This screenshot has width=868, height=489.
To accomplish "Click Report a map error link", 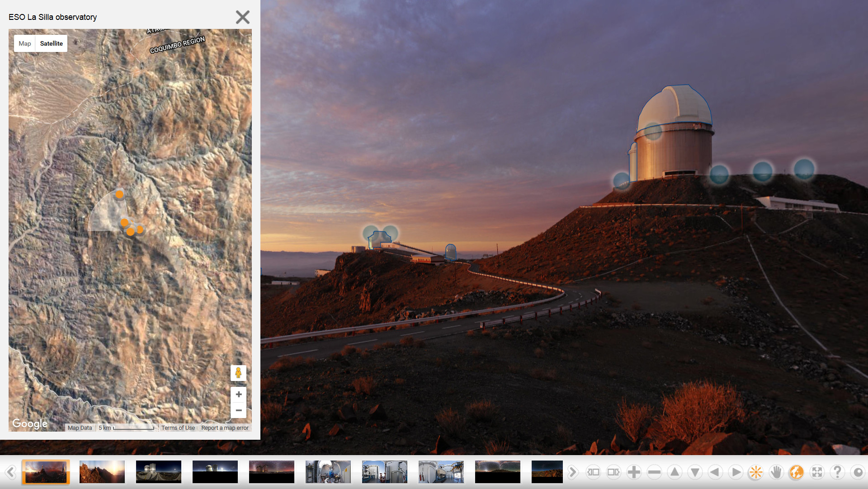I will [x=225, y=428].
